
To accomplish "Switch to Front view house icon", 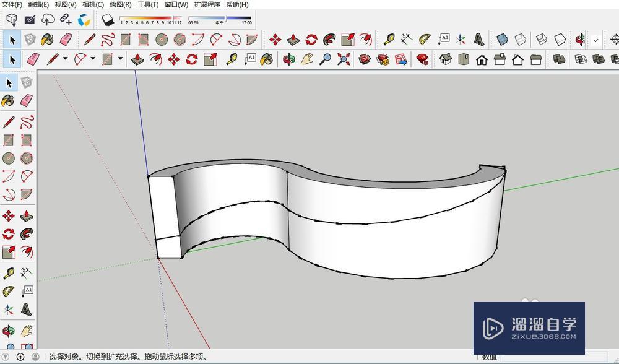I will click(482, 60).
